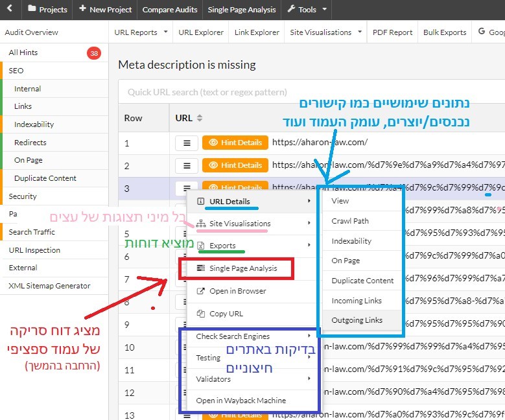Screen dimensions: 505x420
Task: Select Single Page Analysis context menu entry
Action: point(252,268)
